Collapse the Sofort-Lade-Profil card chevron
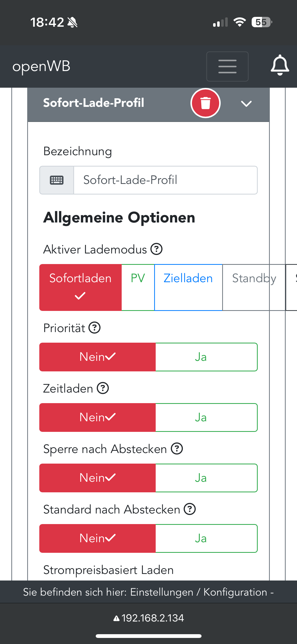This screenshot has width=297, height=644. (x=246, y=103)
